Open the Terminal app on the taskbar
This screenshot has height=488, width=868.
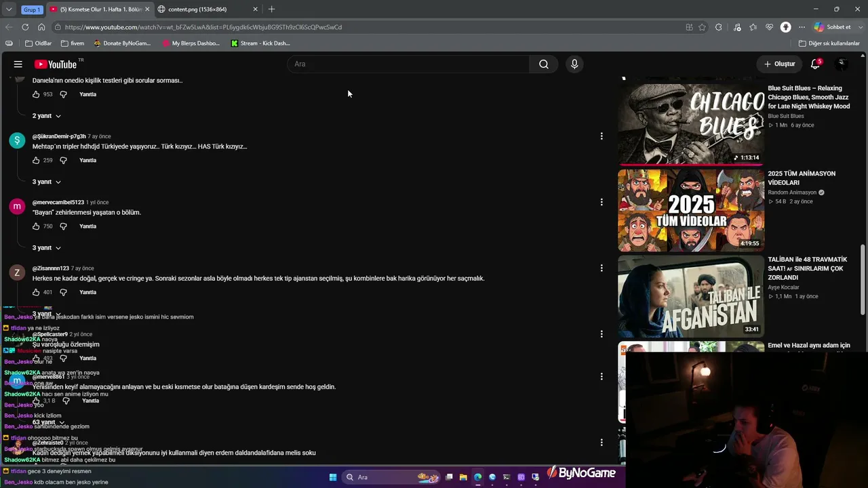click(x=507, y=477)
